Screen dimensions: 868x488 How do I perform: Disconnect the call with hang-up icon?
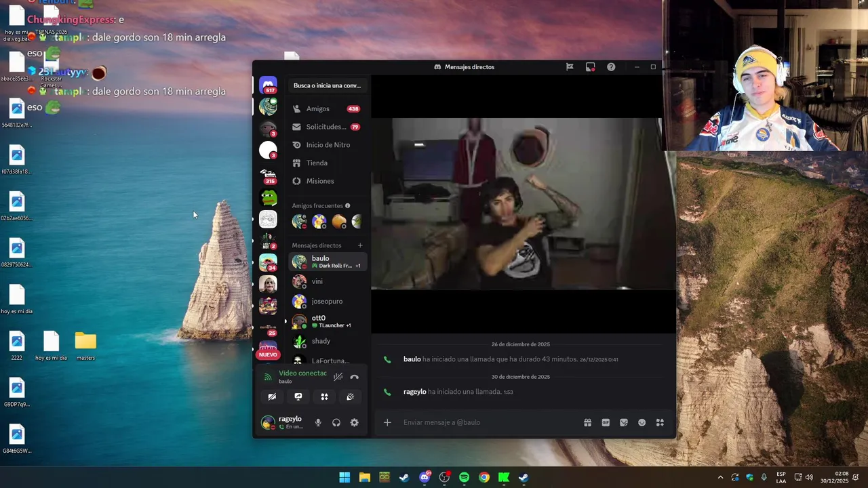pos(354,377)
